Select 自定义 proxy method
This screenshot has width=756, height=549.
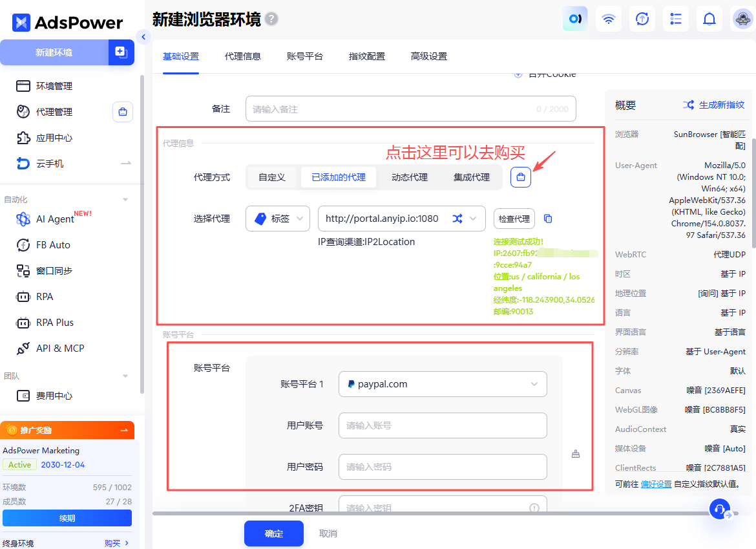tap(272, 178)
